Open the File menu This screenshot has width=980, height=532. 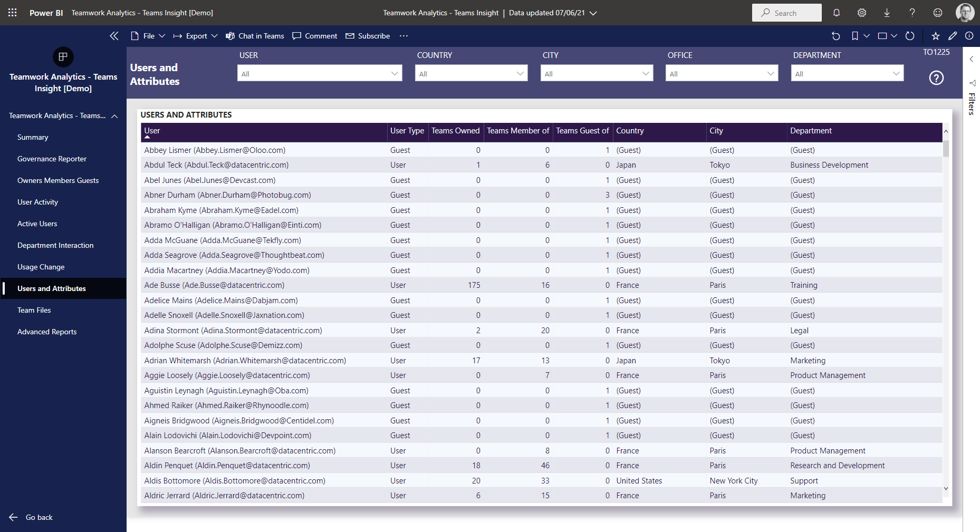click(148, 36)
